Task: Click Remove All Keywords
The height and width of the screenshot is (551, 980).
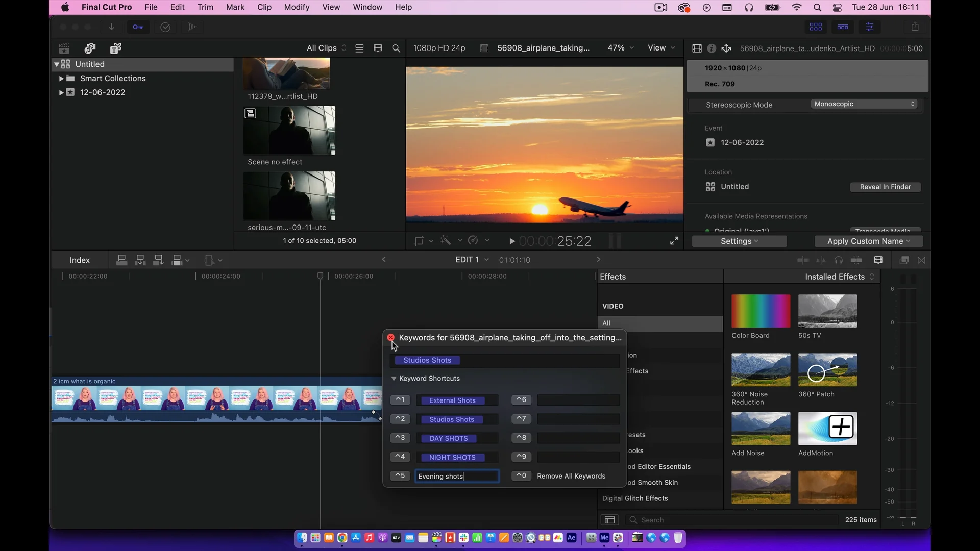Action: [571, 476]
